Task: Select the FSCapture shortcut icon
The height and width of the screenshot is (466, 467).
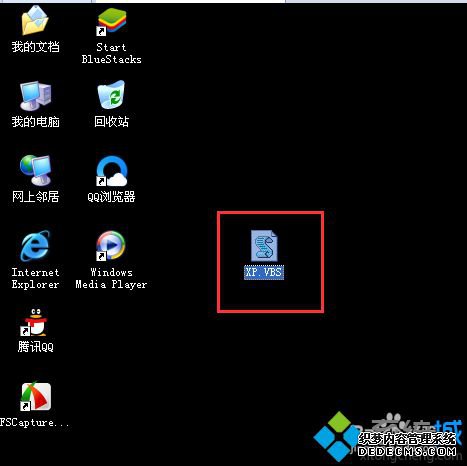Action: pyautogui.click(x=36, y=396)
